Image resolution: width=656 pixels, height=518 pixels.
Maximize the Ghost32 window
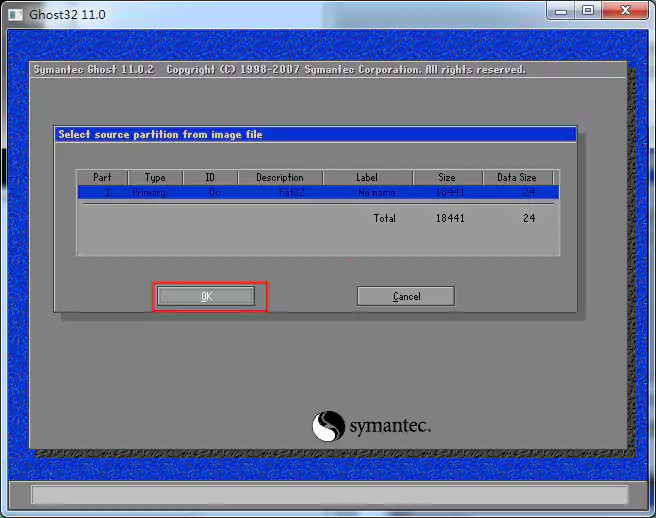pos(588,11)
